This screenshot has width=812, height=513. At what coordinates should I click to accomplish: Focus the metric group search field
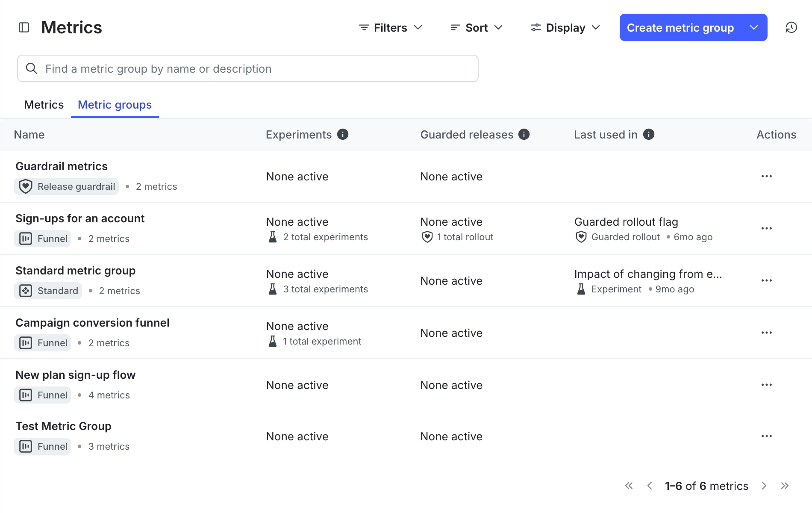[x=248, y=69]
